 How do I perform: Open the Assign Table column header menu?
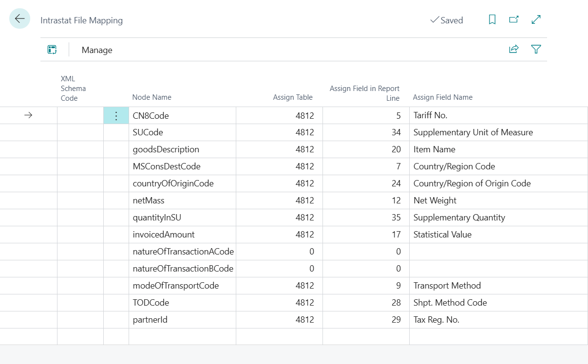(292, 97)
